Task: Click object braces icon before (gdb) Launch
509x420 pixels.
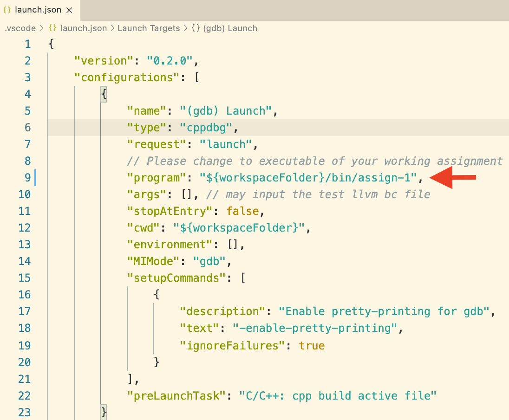Action: tap(196, 28)
